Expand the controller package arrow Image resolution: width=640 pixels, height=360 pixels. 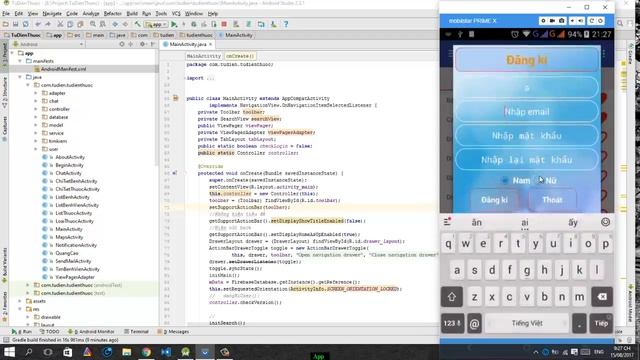[x=36, y=109]
